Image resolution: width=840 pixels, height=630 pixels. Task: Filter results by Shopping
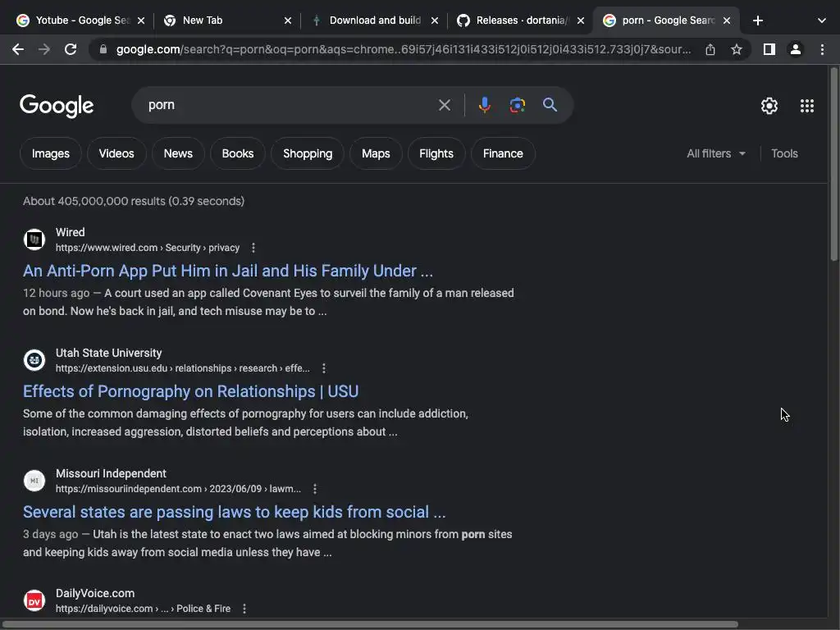pyautogui.click(x=308, y=153)
